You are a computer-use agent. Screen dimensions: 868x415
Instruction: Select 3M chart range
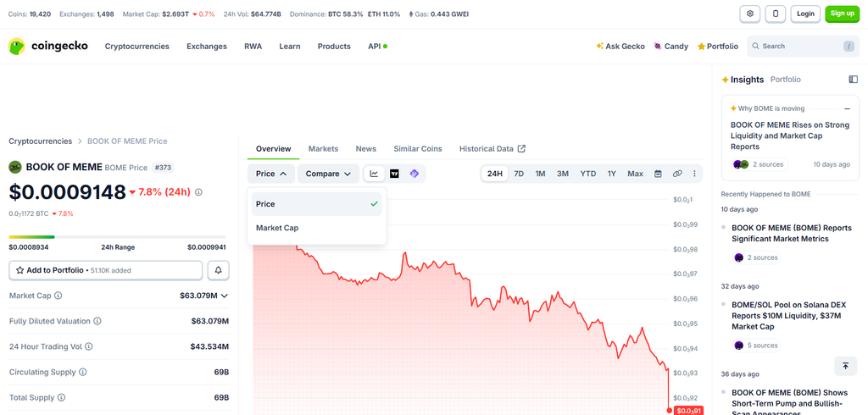(x=563, y=174)
